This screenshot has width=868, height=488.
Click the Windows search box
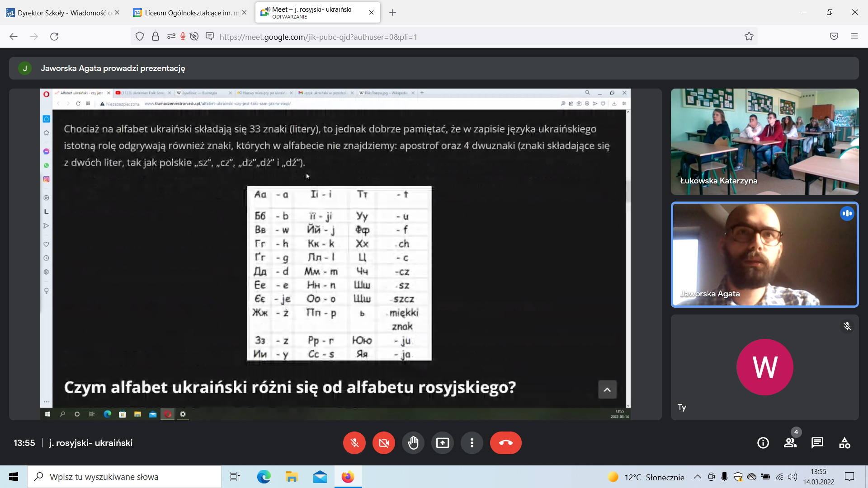point(124,477)
